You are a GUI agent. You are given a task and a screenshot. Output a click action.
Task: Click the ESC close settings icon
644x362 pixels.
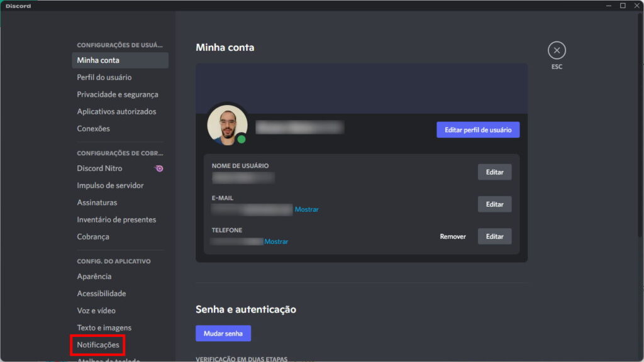pos(557,50)
